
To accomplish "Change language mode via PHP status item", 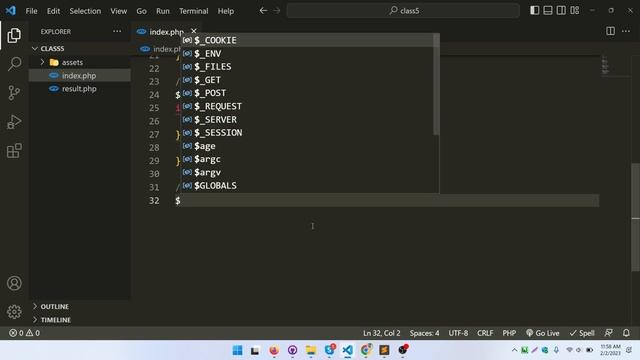I will click(509, 333).
